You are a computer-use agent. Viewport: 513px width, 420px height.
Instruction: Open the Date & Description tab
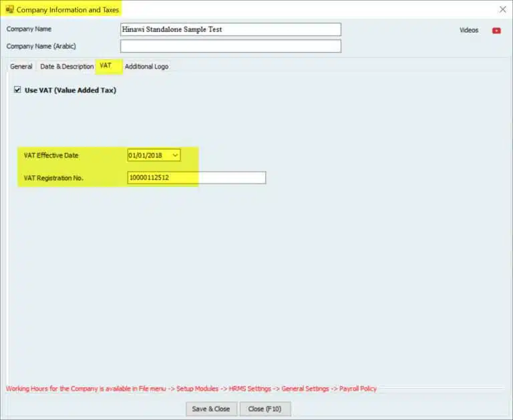point(67,66)
